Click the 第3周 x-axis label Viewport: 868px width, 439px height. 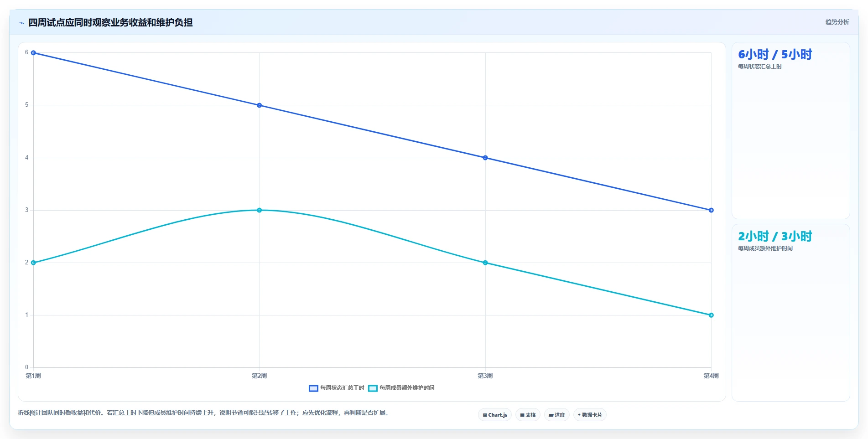pos(485,376)
